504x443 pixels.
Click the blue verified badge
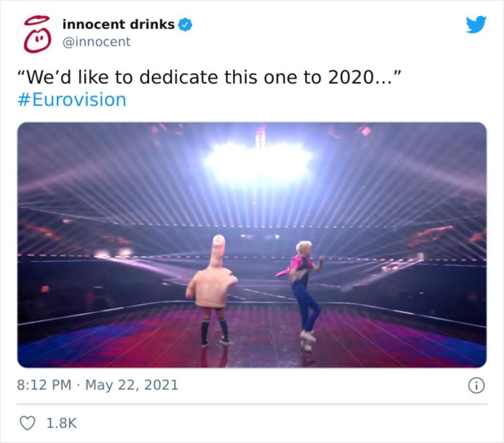click(186, 24)
